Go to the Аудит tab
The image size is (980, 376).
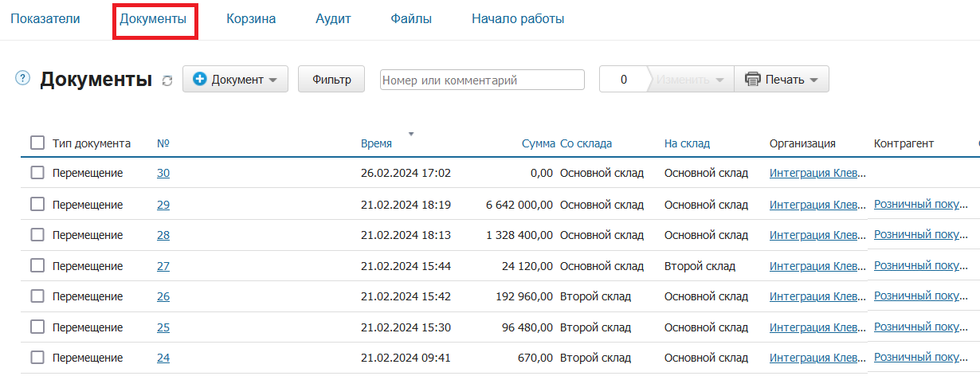333,19
